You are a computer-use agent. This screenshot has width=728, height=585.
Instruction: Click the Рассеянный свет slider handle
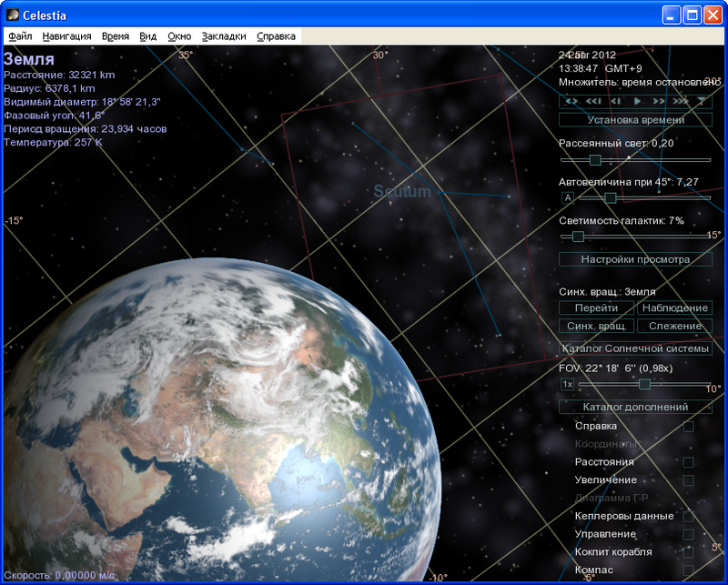point(595,160)
